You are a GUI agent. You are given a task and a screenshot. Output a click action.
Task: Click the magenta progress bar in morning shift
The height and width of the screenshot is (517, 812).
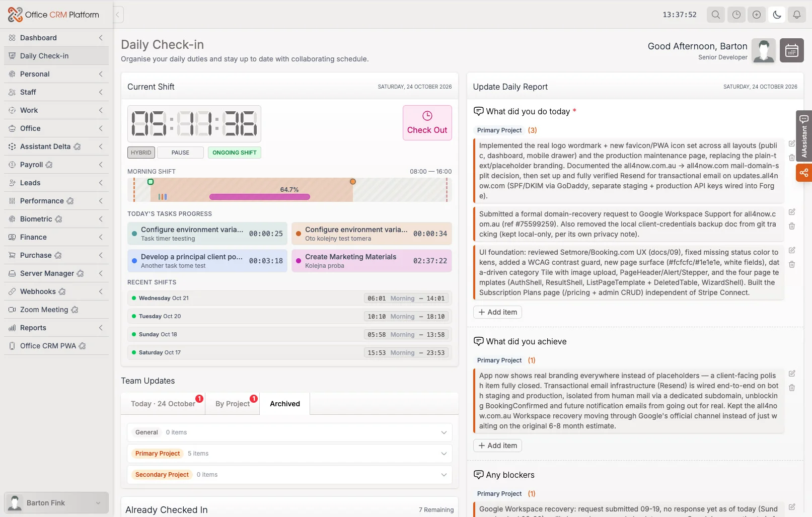tap(260, 197)
